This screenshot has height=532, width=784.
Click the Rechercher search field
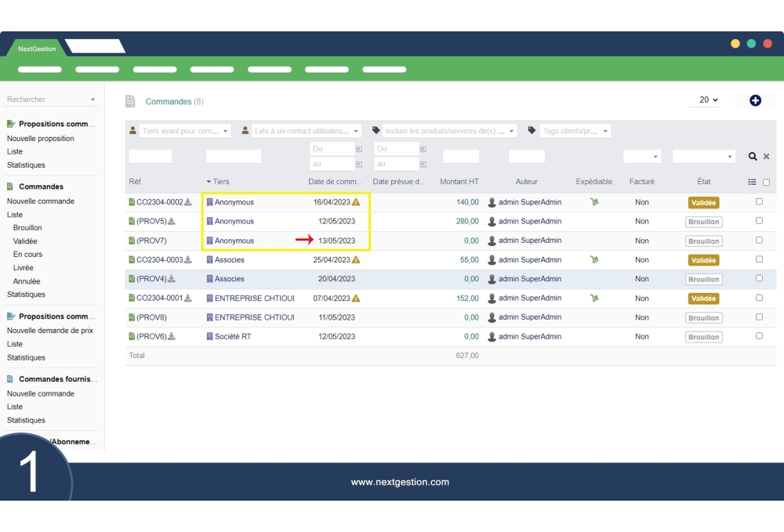[47, 100]
